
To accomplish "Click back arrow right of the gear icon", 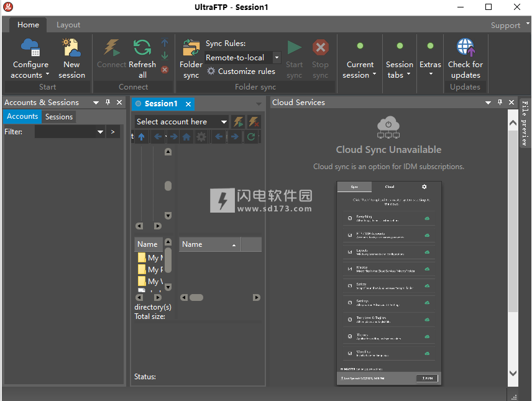I will pos(219,137).
